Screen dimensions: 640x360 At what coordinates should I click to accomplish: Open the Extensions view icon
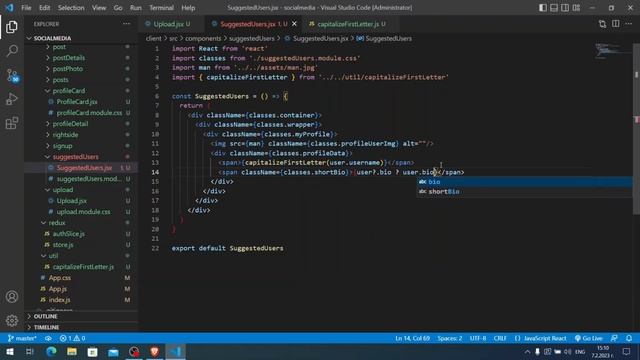[12, 123]
